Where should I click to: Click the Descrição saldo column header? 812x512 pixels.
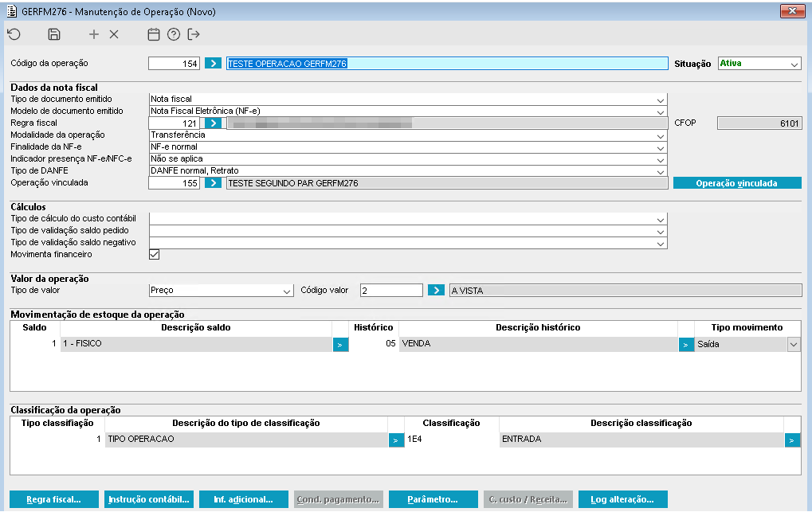click(x=196, y=328)
